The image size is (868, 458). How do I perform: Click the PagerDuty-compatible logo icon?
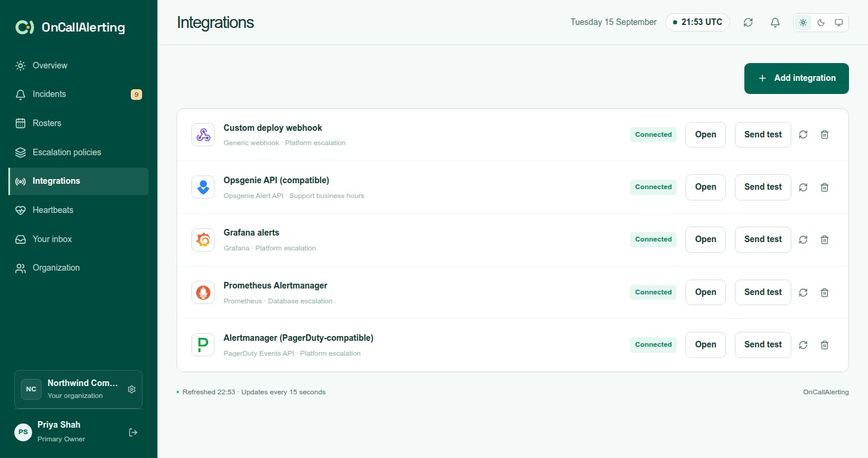[203, 344]
